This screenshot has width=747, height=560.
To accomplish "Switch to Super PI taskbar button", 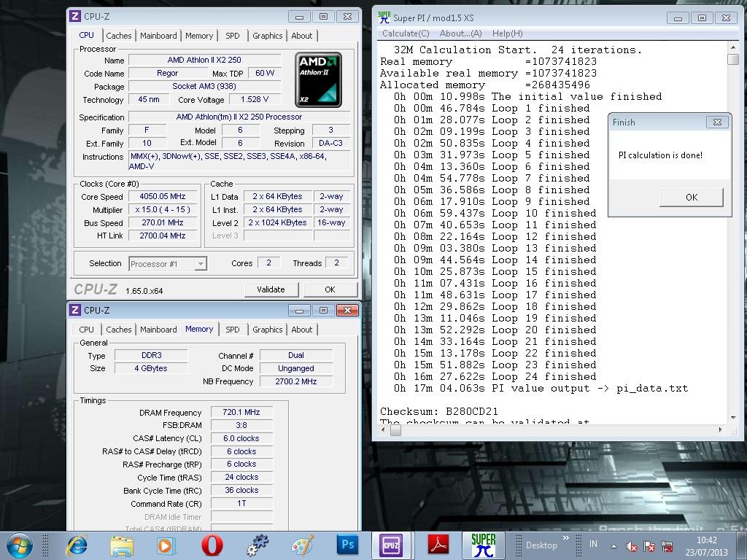I will (483, 545).
